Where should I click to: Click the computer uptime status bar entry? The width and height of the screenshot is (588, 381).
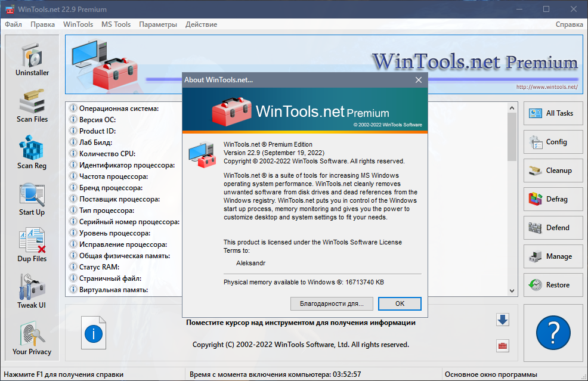[276, 374]
